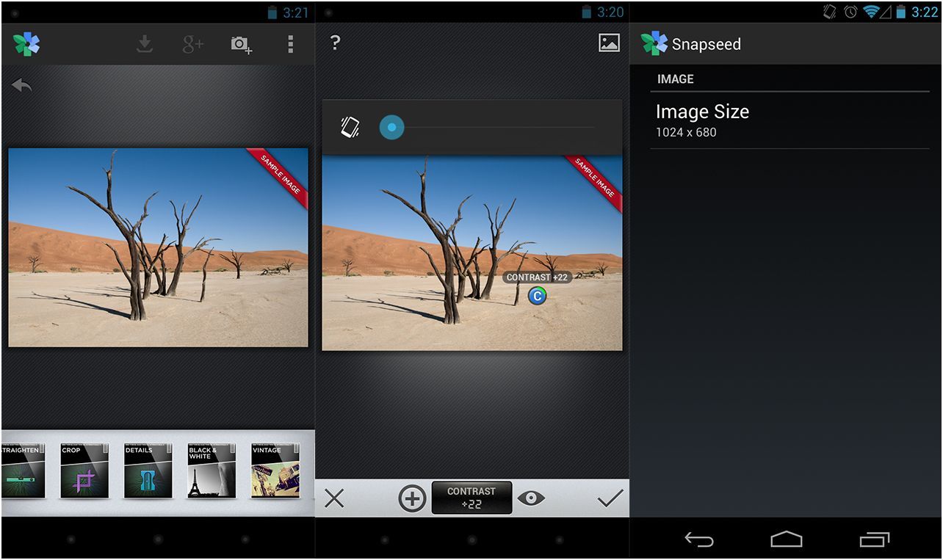
Task: Open camera to add new photo
Action: (241, 45)
